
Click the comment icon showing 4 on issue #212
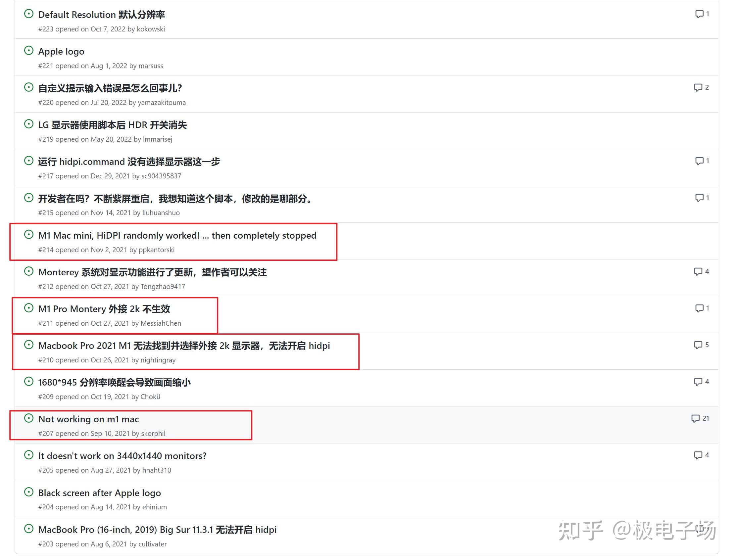point(699,271)
